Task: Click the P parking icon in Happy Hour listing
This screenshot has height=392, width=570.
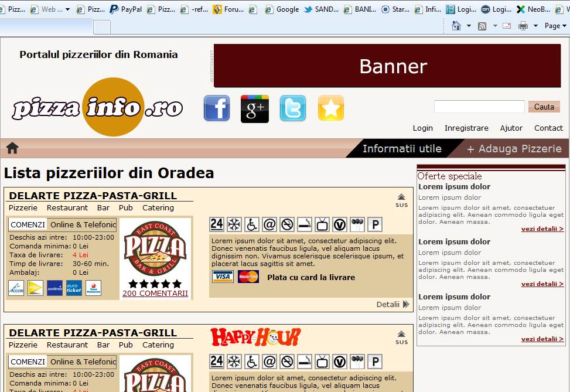Action: [x=375, y=362]
